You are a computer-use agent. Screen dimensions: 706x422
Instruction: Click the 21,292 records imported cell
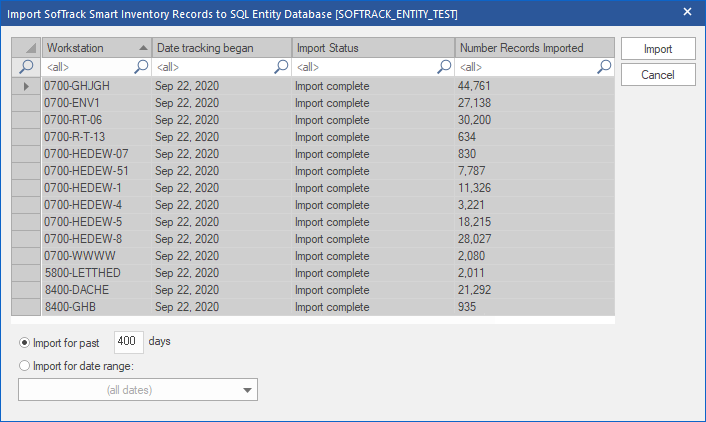(x=534, y=290)
